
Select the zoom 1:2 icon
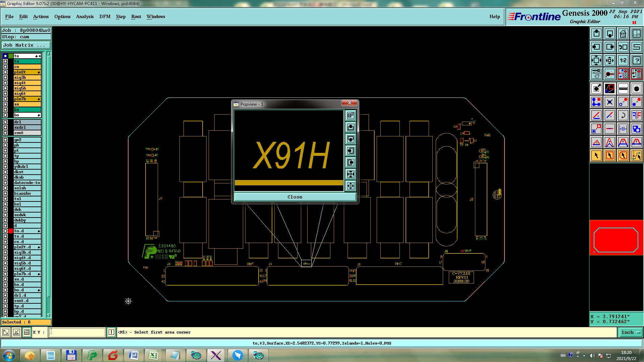click(x=623, y=60)
